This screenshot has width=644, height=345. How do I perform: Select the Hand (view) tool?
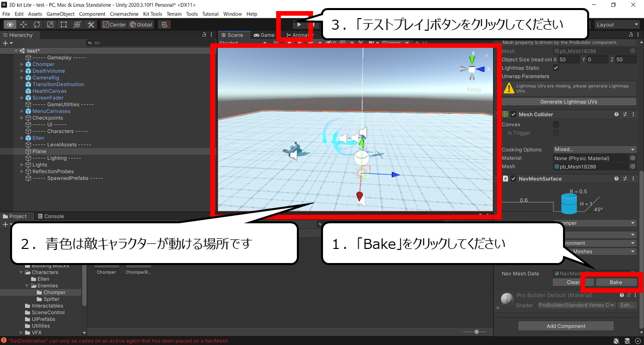(10, 25)
